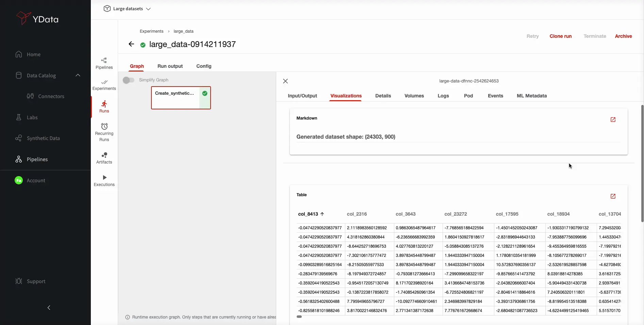644x325 pixels.
Task: Open Support page
Action: tap(30, 281)
